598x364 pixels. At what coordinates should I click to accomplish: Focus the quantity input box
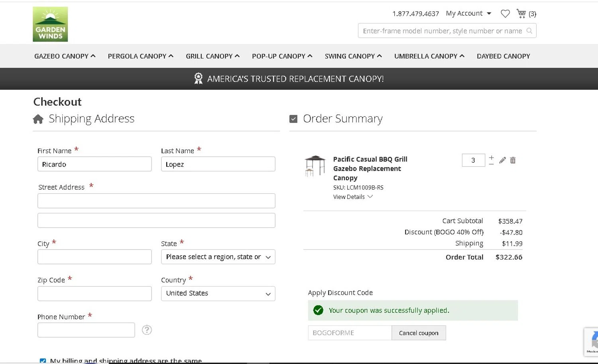[474, 160]
